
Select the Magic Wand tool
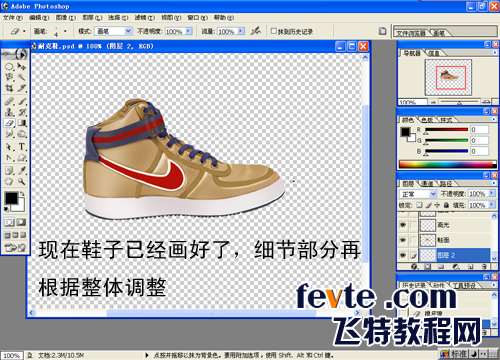click(x=22, y=77)
